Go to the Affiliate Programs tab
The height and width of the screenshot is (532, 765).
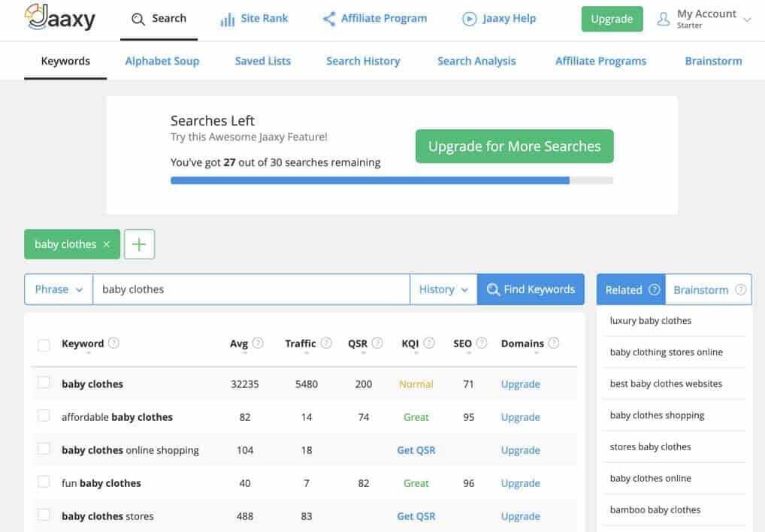point(600,61)
